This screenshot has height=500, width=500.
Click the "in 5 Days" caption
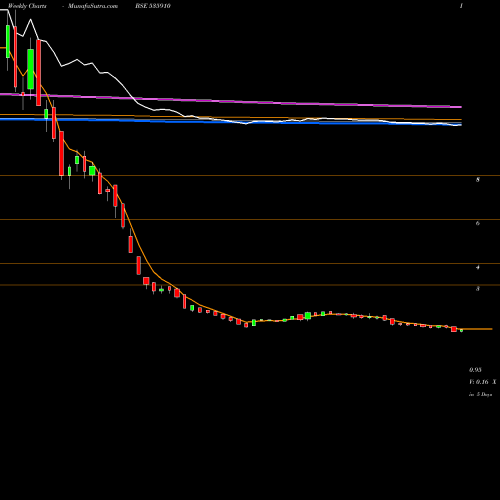pyautogui.click(x=481, y=394)
